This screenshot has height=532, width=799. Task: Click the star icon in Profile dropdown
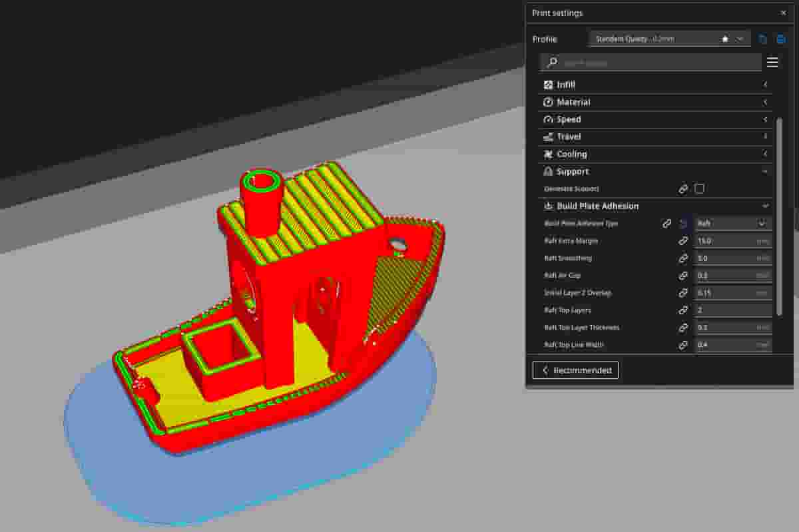pyautogui.click(x=725, y=39)
